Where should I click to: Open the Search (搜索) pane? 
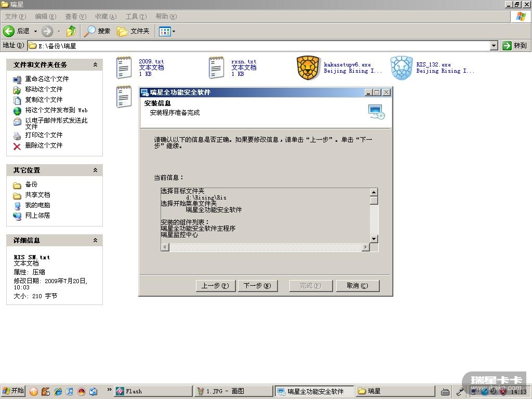pos(97,31)
